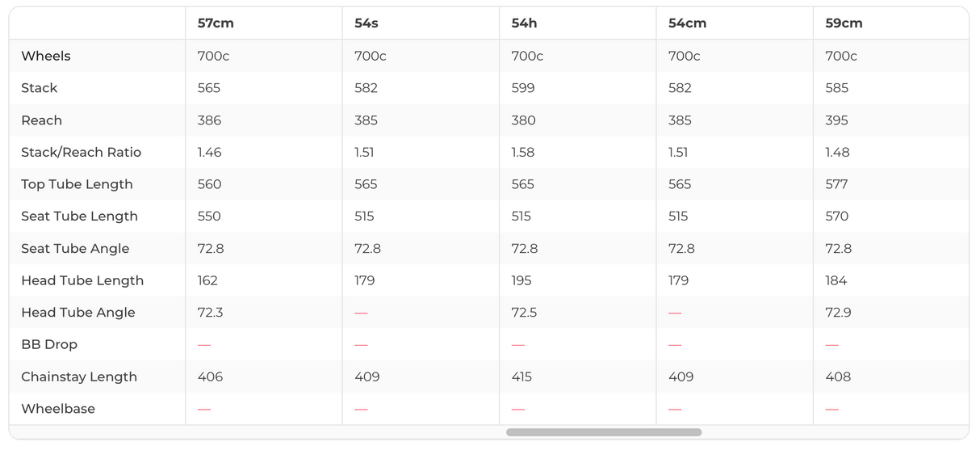The image size is (980, 450).
Task: Click the Seat Tube Length label
Action: (79, 217)
